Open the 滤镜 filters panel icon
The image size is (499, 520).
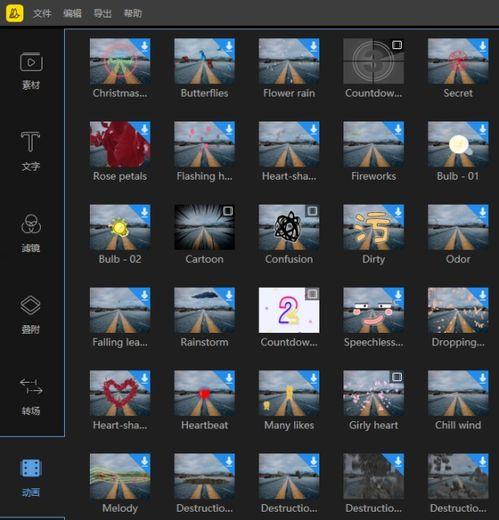pyautogui.click(x=31, y=223)
